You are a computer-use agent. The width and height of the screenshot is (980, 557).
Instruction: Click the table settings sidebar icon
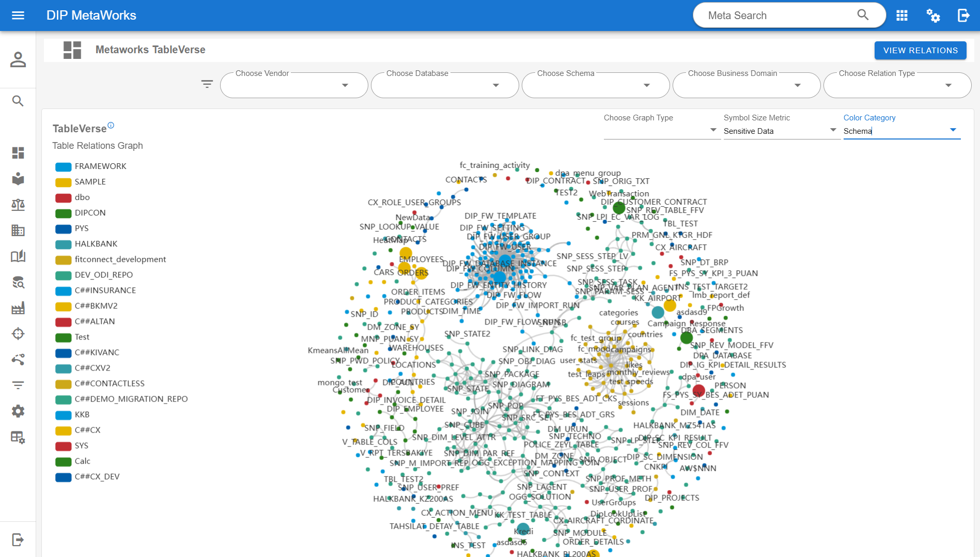[18, 438]
